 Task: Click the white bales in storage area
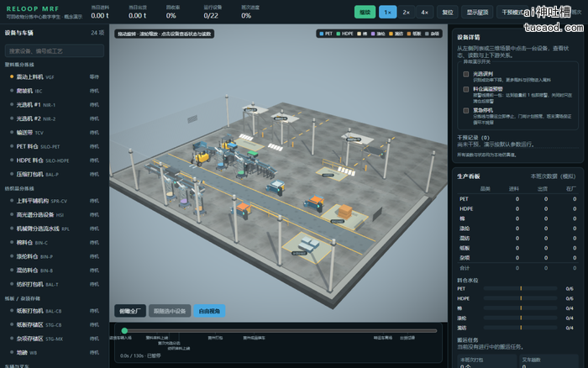[308, 244]
